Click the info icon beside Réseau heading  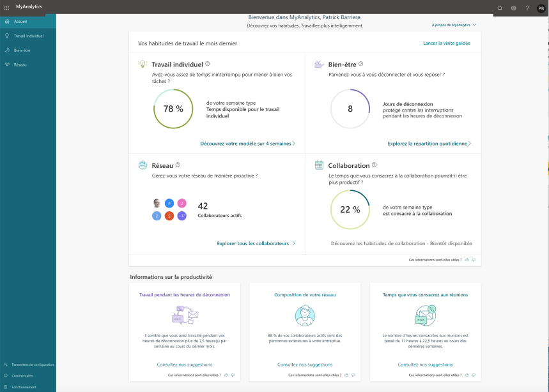click(x=178, y=165)
